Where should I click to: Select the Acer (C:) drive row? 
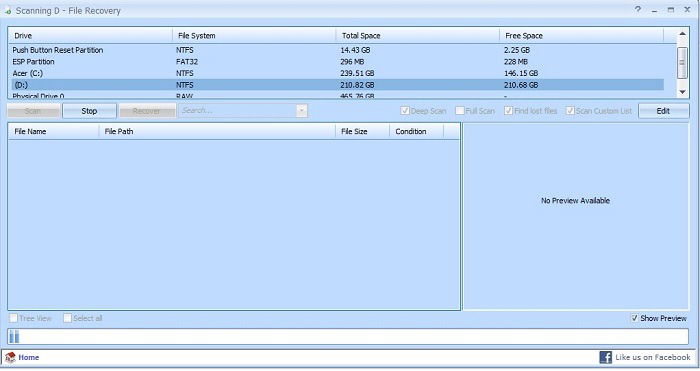coord(337,73)
